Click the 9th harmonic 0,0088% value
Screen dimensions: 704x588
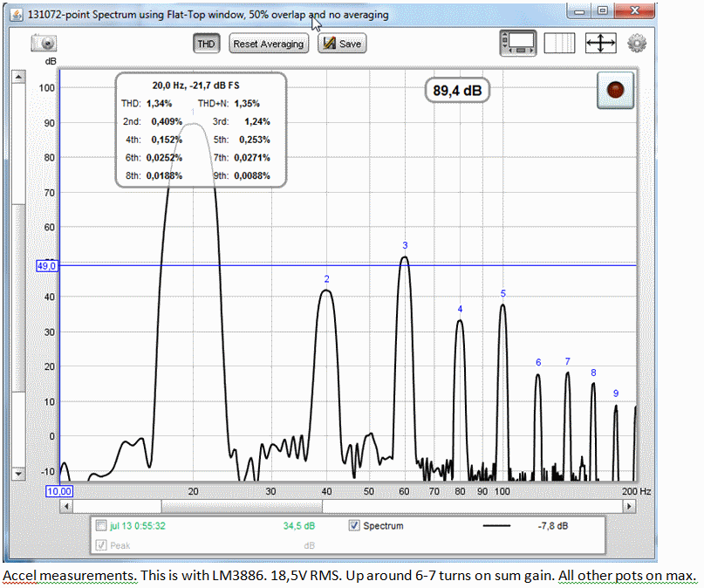point(252,175)
